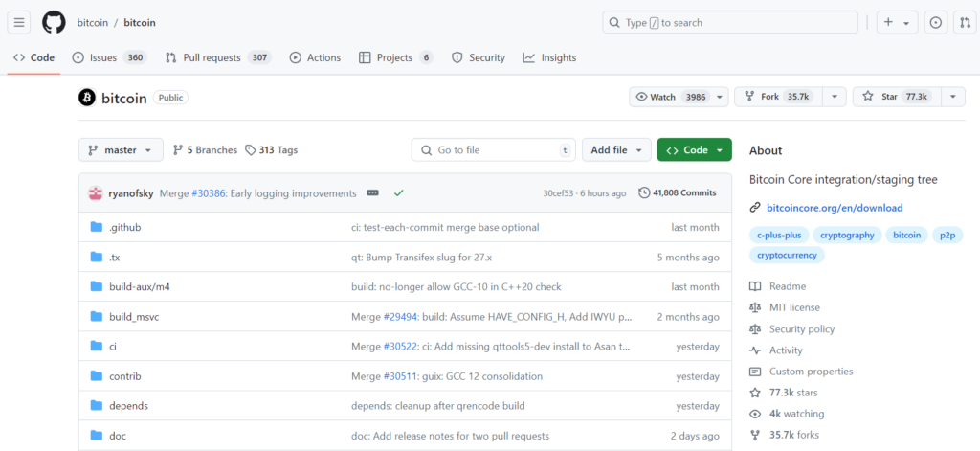
Task: Click ryanofsky's avatar image
Action: 95,193
